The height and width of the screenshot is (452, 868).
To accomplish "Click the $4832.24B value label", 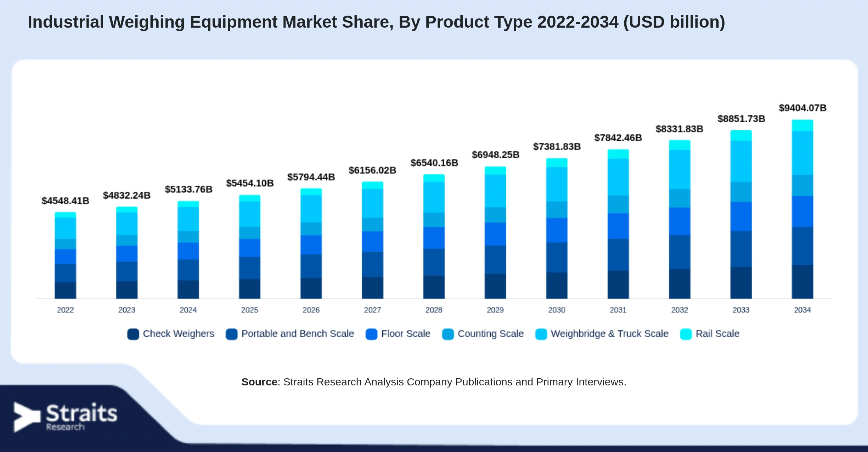I will coord(127,196).
